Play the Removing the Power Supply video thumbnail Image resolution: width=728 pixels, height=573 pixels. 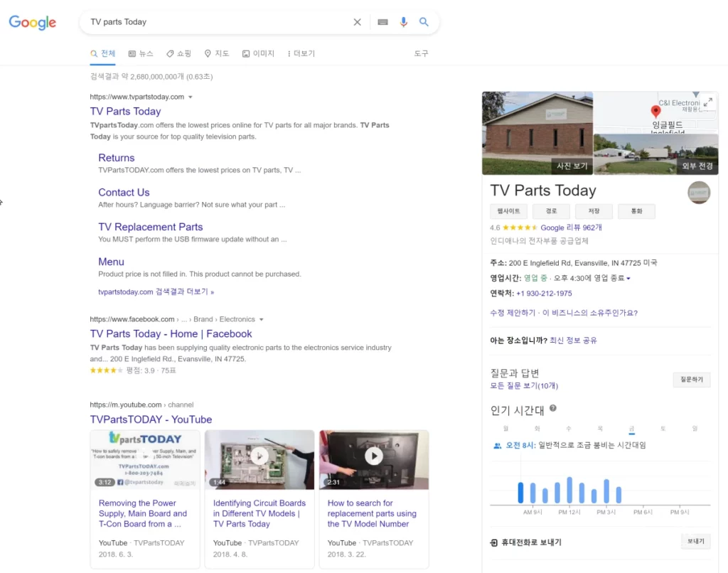145,459
